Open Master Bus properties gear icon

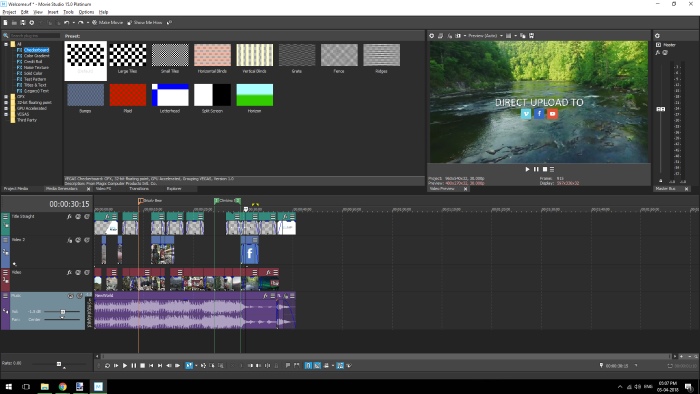pyautogui.click(x=657, y=36)
